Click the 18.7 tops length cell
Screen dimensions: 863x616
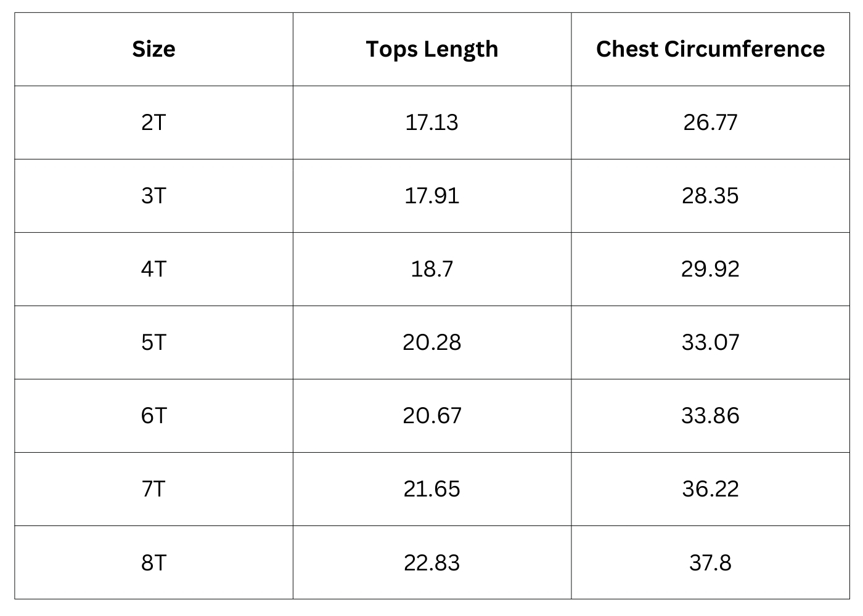[431, 269]
